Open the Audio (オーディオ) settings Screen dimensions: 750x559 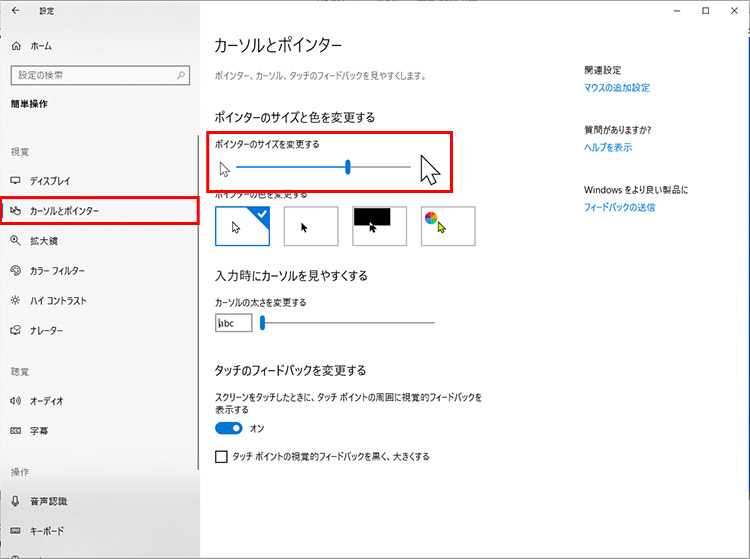[x=46, y=401]
